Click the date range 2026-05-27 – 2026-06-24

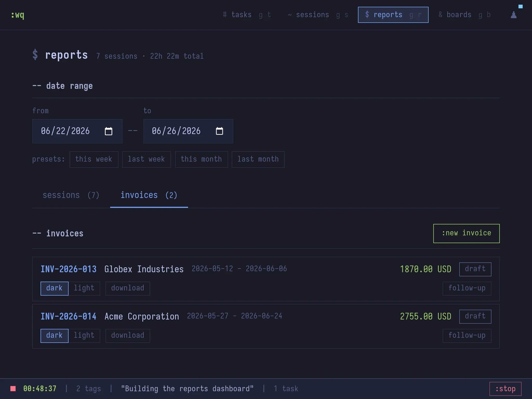[235, 316]
